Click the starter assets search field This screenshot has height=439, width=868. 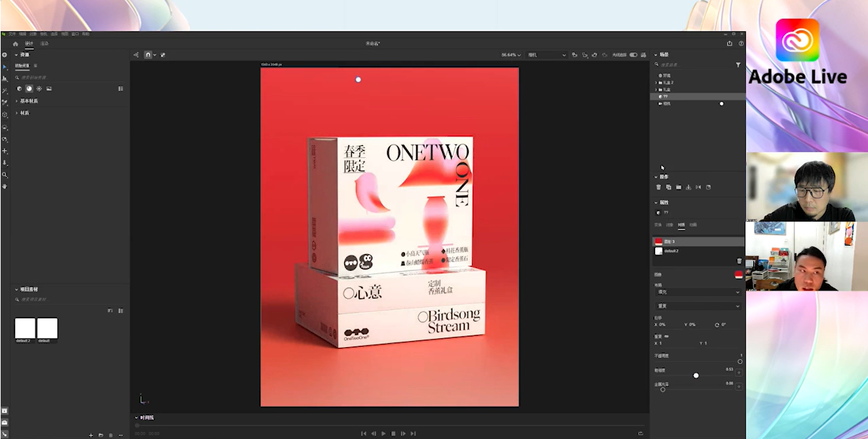pos(70,77)
